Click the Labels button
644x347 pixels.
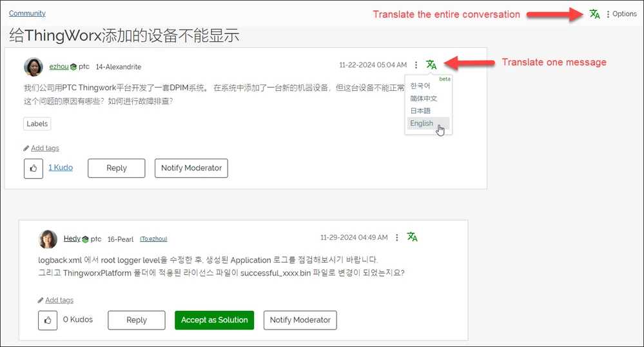37,124
